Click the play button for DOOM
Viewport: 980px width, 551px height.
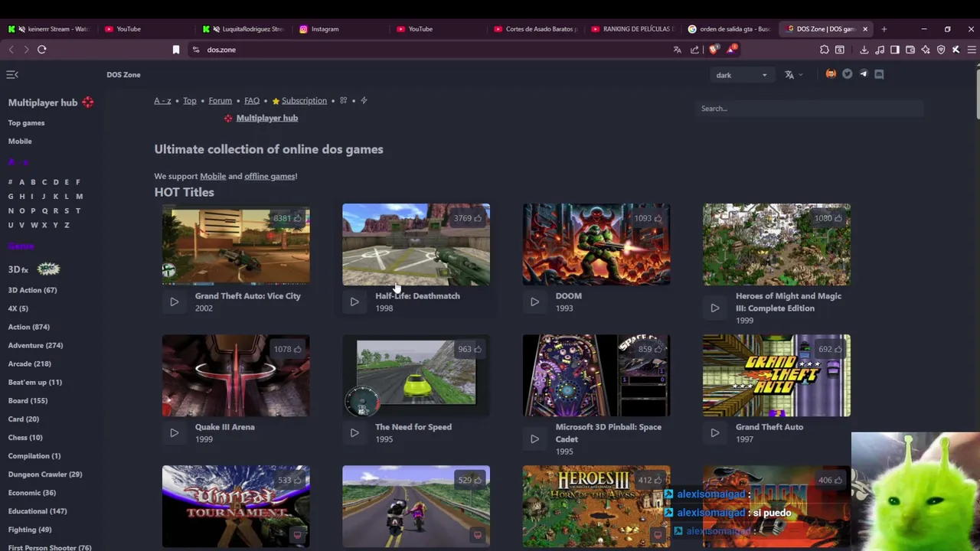[534, 302]
